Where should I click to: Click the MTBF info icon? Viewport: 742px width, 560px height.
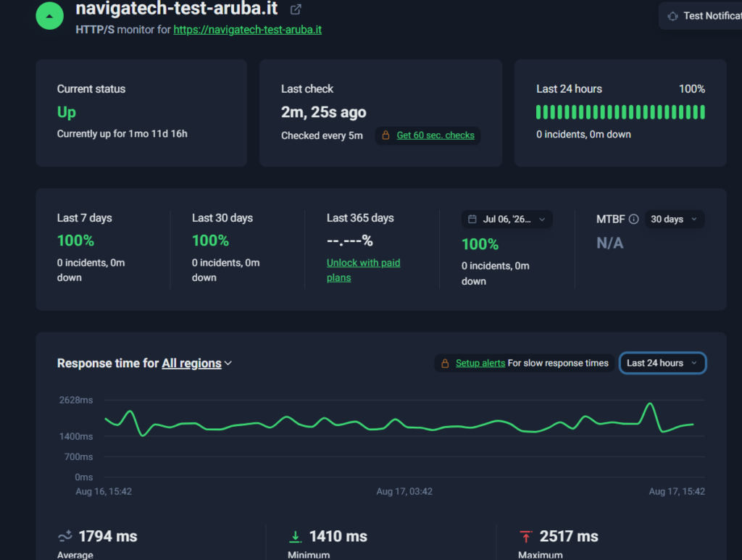[633, 219]
